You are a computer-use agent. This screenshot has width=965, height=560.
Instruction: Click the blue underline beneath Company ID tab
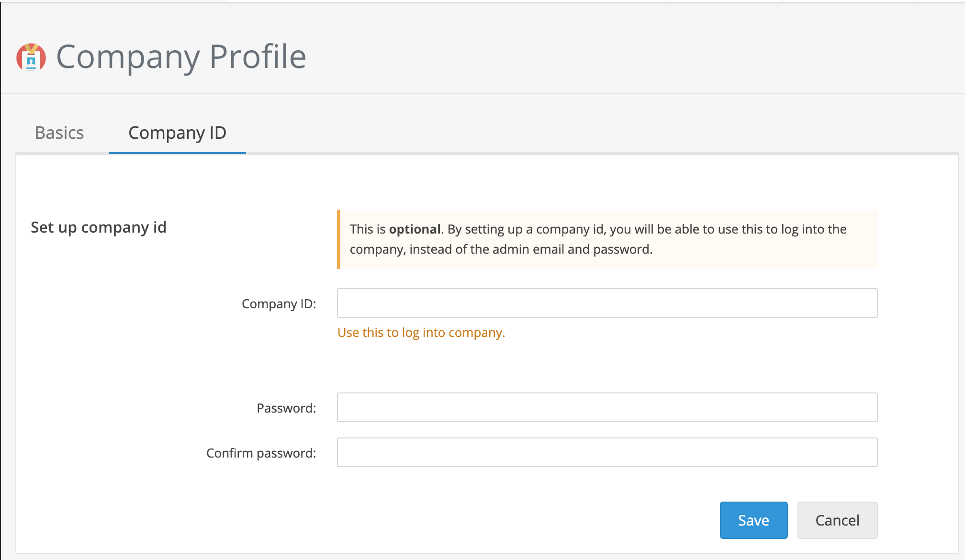(177, 153)
